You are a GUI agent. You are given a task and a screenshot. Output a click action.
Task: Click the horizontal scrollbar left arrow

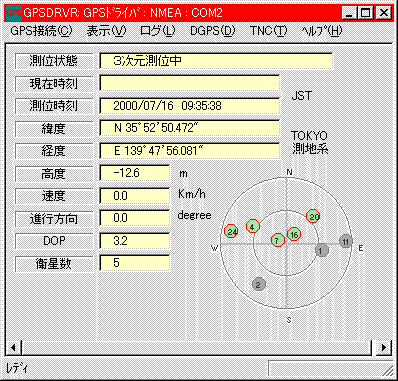pos(14,348)
